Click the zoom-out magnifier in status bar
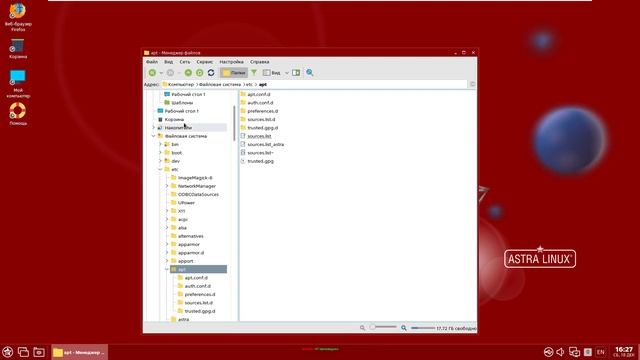 point(362,328)
